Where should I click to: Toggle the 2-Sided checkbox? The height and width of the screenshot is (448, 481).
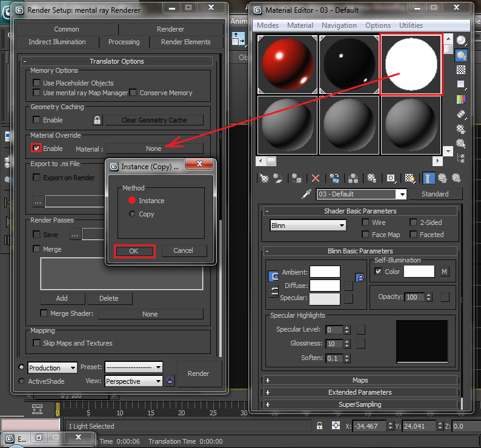(x=414, y=222)
